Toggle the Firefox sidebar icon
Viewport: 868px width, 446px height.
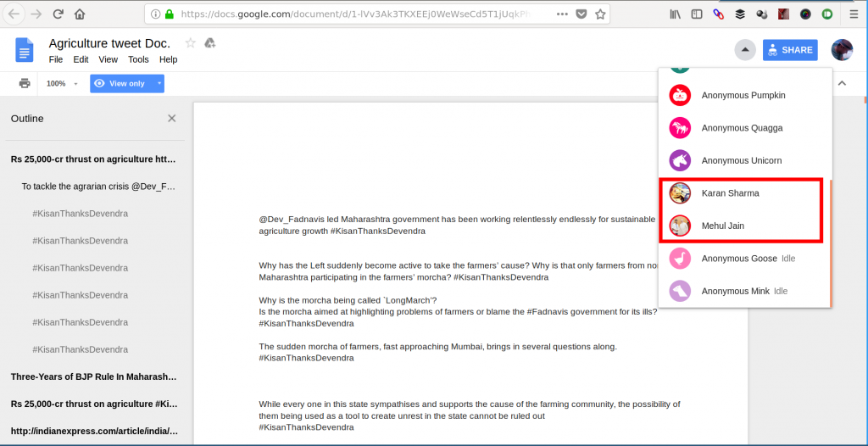point(697,14)
